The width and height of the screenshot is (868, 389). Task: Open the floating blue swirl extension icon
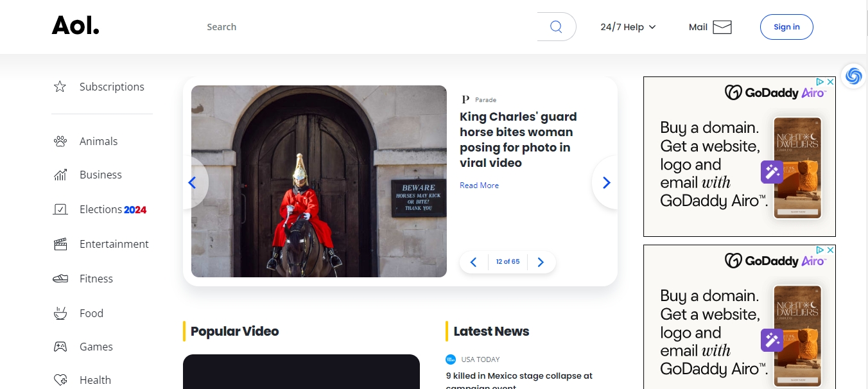point(853,76)
